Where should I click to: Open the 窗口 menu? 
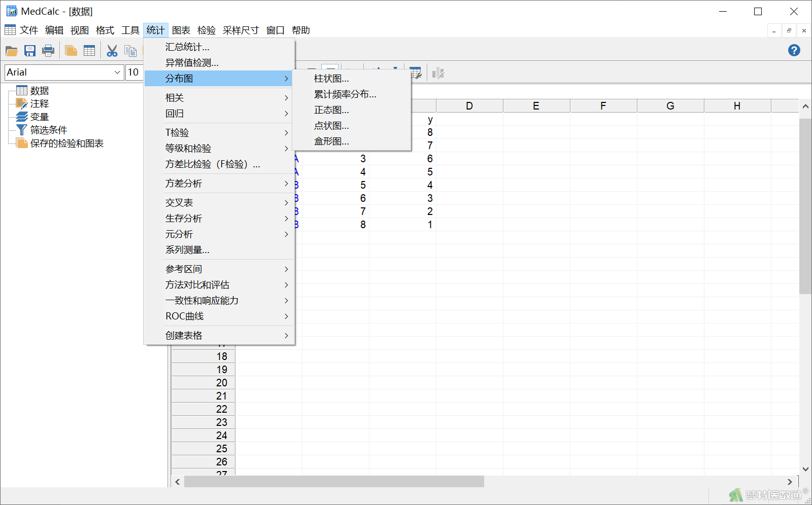point(276,30)
